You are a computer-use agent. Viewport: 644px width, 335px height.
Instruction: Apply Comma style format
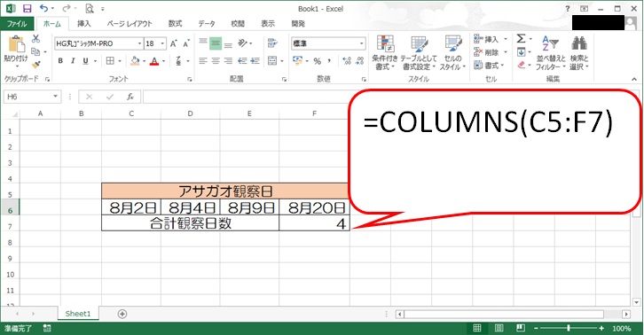point(329,61)
